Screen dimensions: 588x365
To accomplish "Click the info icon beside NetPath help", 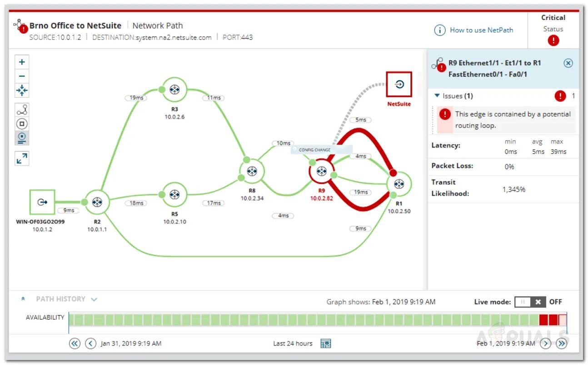I will point(439,30).
